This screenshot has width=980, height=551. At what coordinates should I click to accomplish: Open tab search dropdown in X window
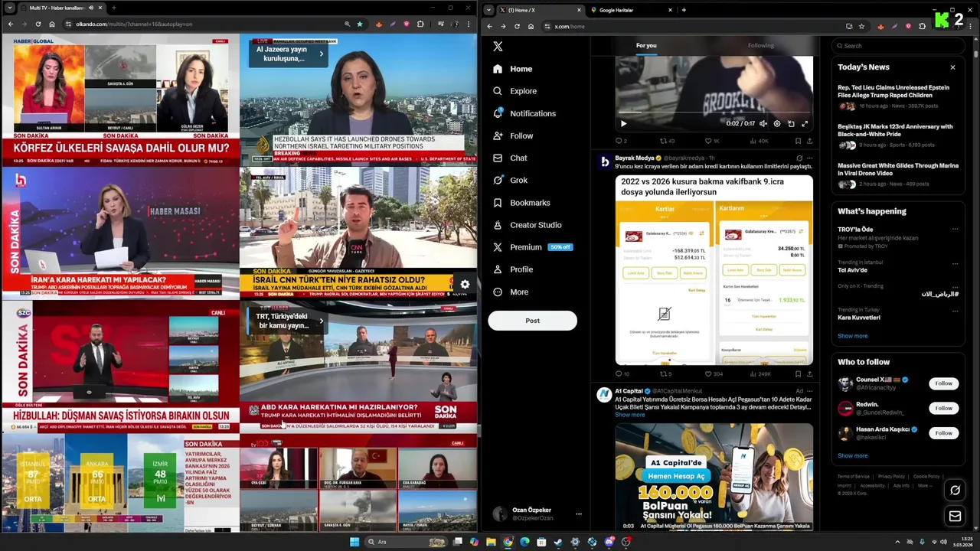tap(488, 10)
